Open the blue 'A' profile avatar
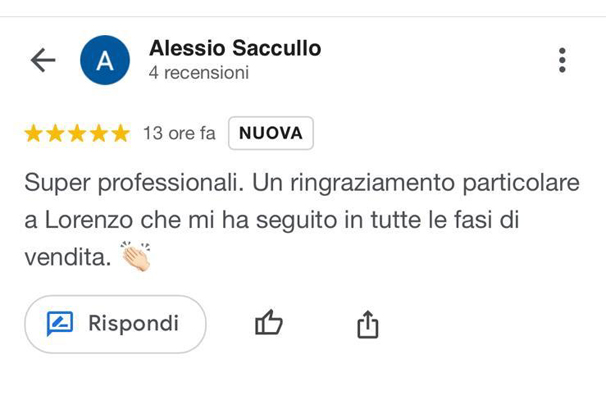Viewport: 606px width, 416px height. pyautogui.click(x=103, y=60)
